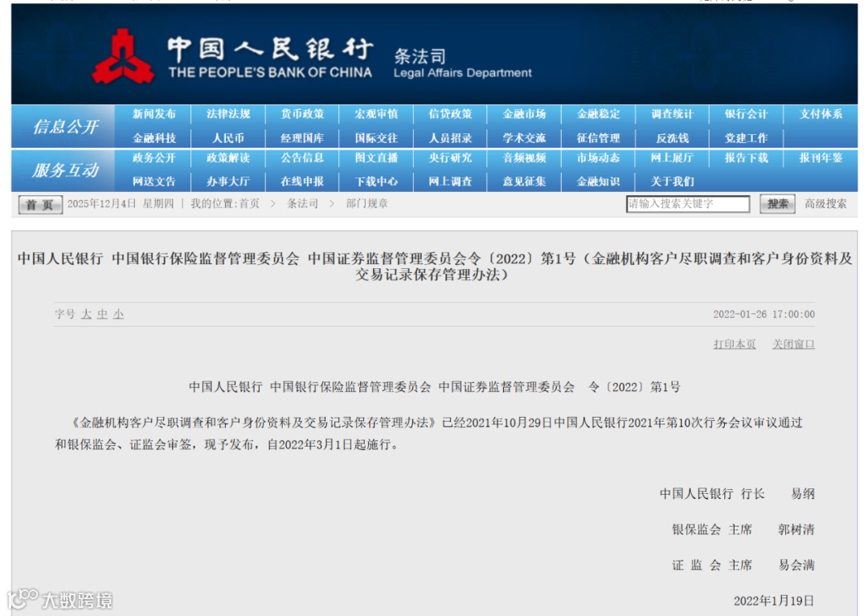
Task: Open 公告信息 under 服务互动
Action: point(302,157)
